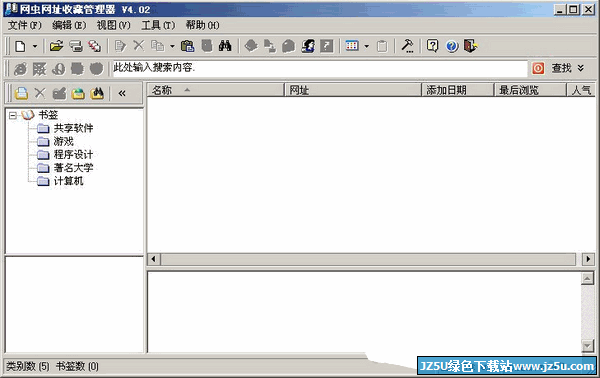This screenshot has width=600, height=378.
Task: Click the exit door icon
Action: click(x=471, y=46)
